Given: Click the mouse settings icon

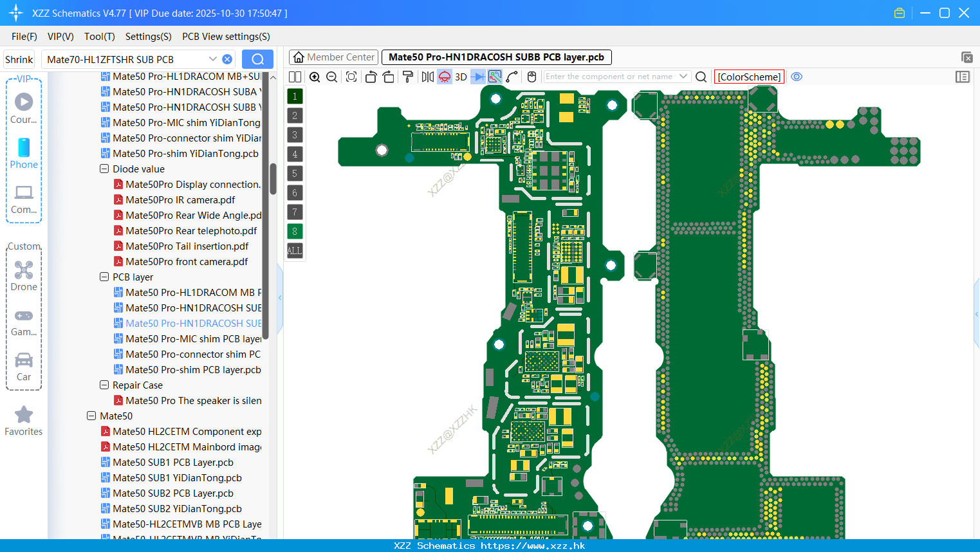Looking at the screenshot, I should point(532,77).
